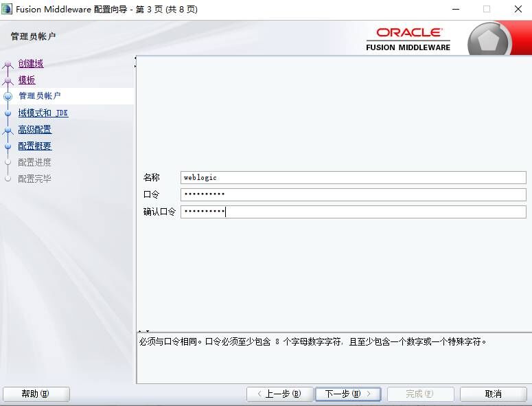Open the 创建域 step link
Viewport: 532px width, 406px height.
[x=31, y=63]
